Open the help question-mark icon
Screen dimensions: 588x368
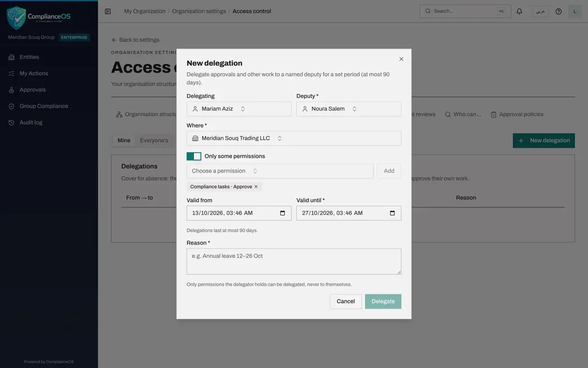[559, 11]
